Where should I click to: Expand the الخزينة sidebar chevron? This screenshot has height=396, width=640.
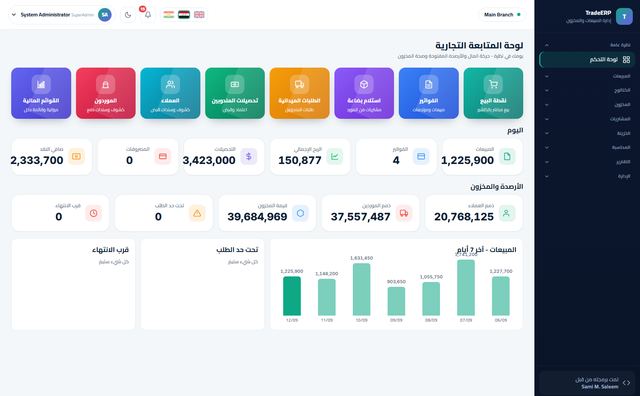547,133
